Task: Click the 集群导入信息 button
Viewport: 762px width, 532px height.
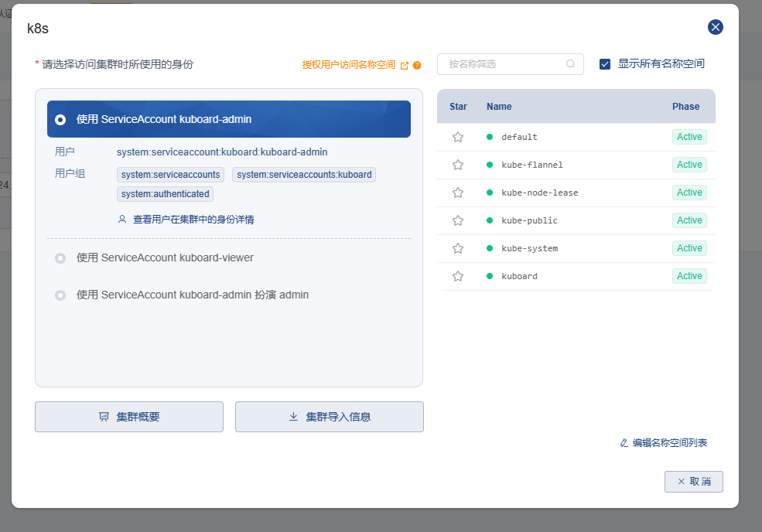Action: [x=330, y=417]
